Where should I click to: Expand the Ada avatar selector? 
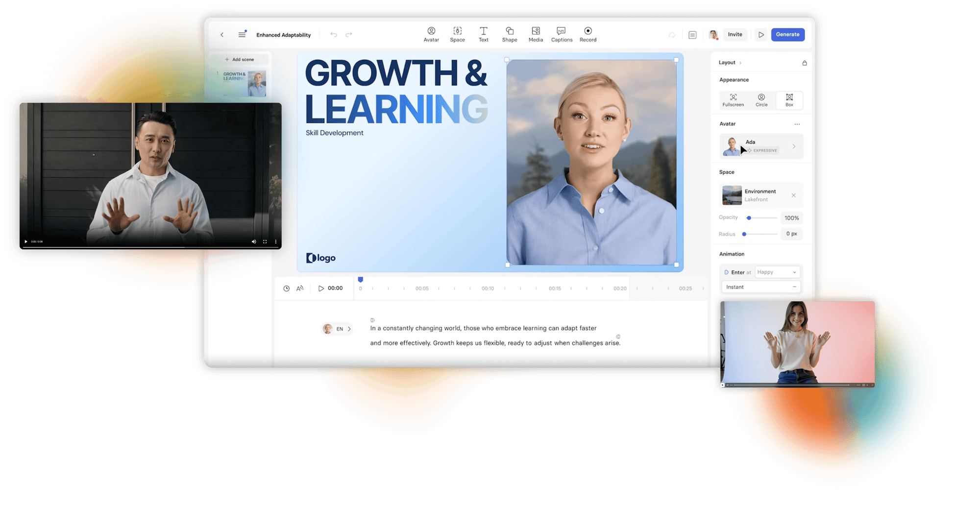tap(761, 146)
